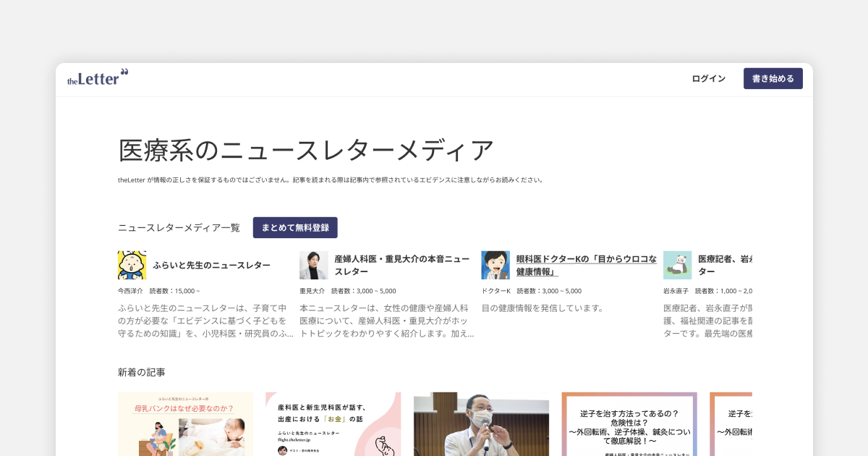Click the ドクターK avatar icon
The width and height of the screenshot is (868, 456).
click(495, 265)
